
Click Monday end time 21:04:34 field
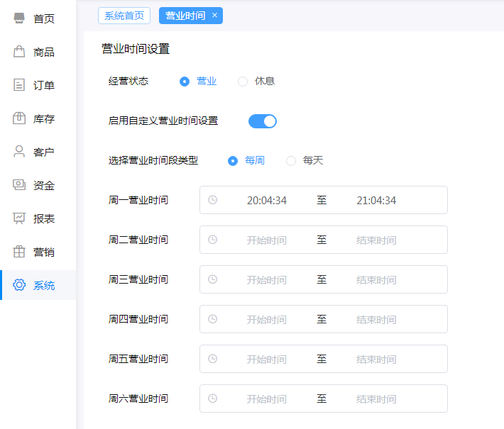[x=376, y=201]
